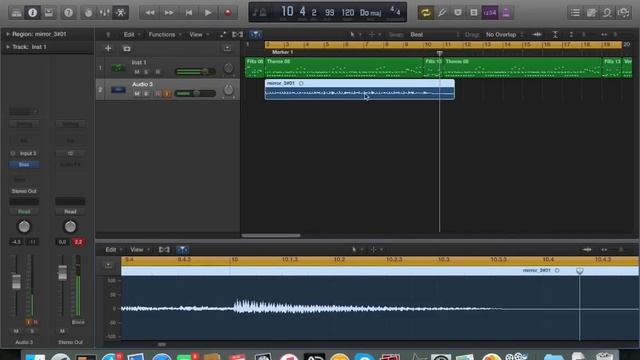Toggle the Inspector info icon
Viewport: 640px width, 360px height.
33,13
